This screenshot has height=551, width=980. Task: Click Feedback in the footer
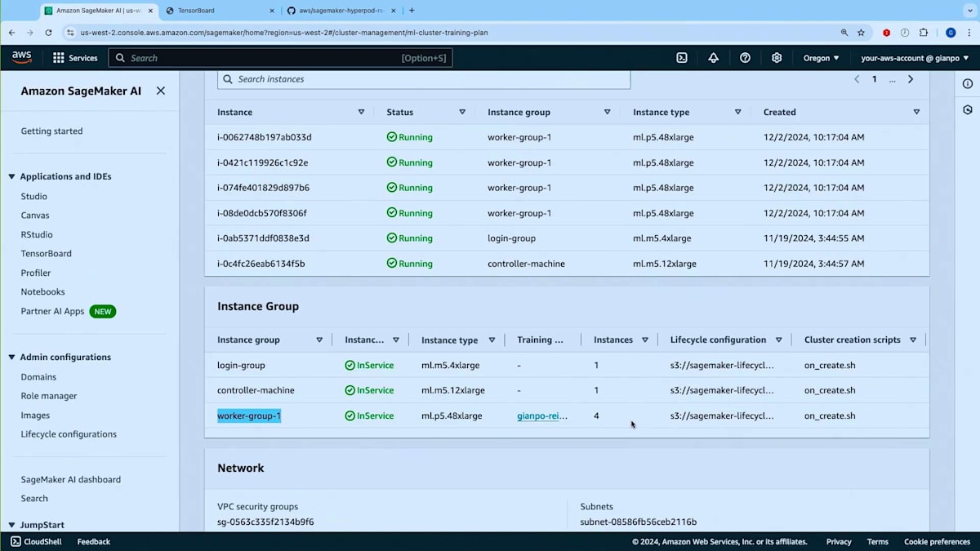point(94,541)
